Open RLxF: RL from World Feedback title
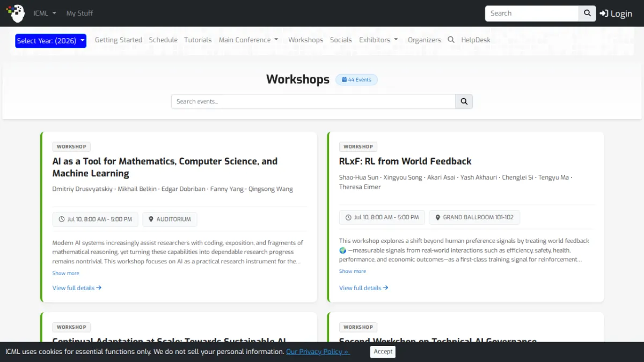Screen dimensions: 644x362 405,161
